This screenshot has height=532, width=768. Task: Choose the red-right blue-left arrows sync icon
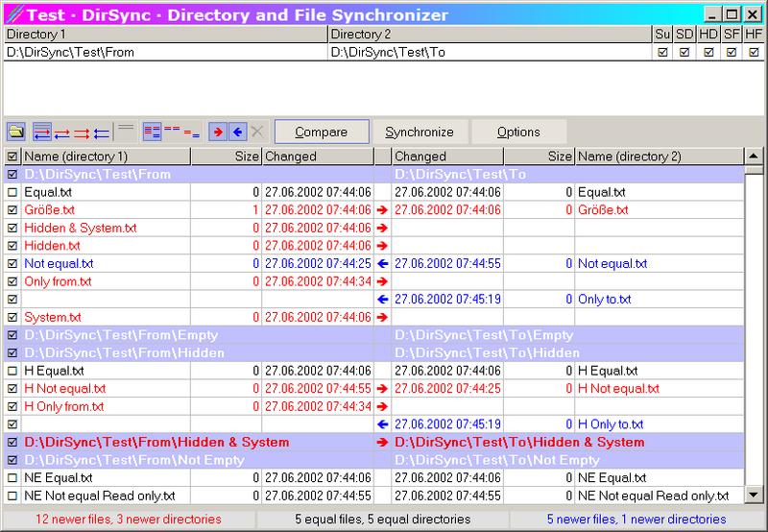tap(62, 133)
